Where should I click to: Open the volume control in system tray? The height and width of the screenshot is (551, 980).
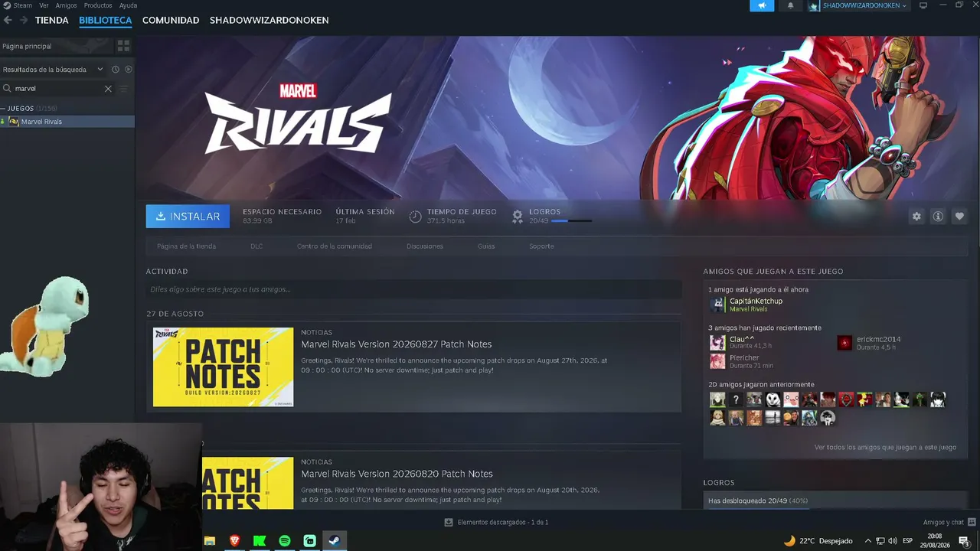point(892,540)
